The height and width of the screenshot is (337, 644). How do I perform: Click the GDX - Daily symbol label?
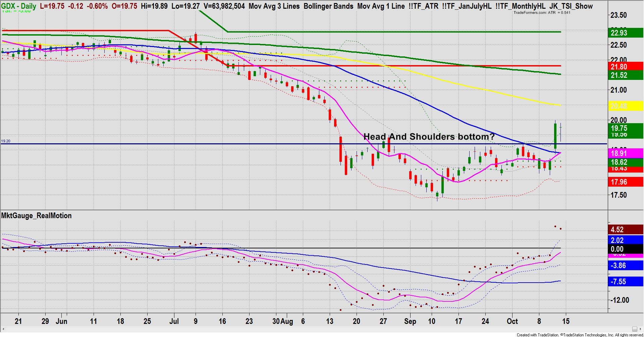click(x=19, y=6)
